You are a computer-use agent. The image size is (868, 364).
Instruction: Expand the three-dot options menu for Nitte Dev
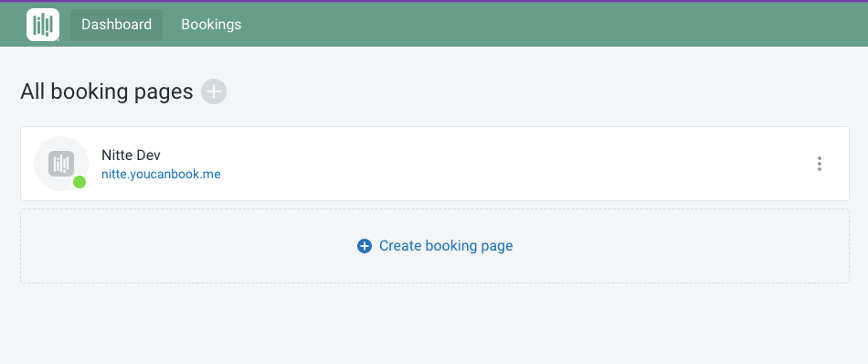click(x=820, y=164)
